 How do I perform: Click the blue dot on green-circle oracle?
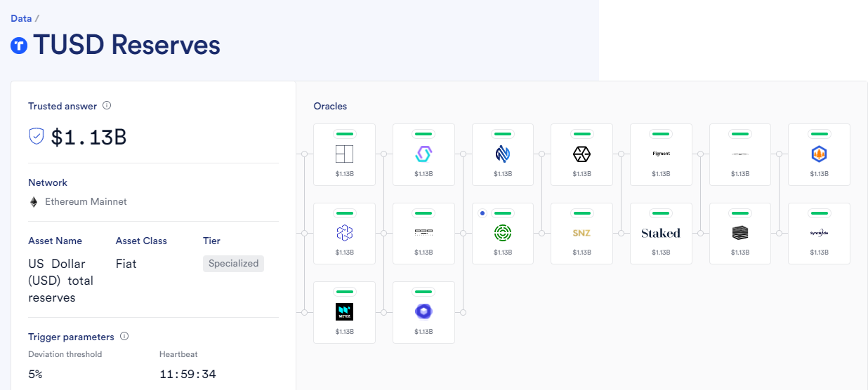point(482,213)
